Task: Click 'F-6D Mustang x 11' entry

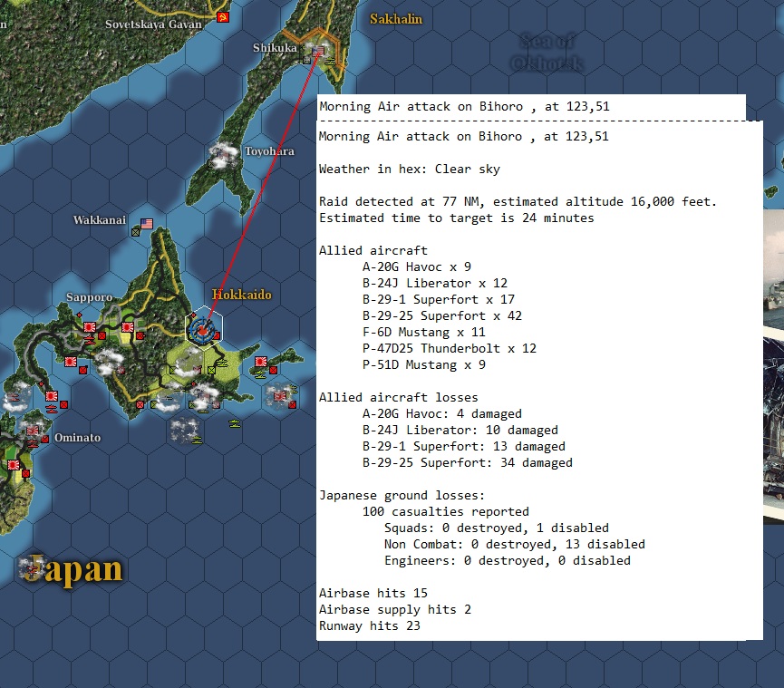Action: 424,333
